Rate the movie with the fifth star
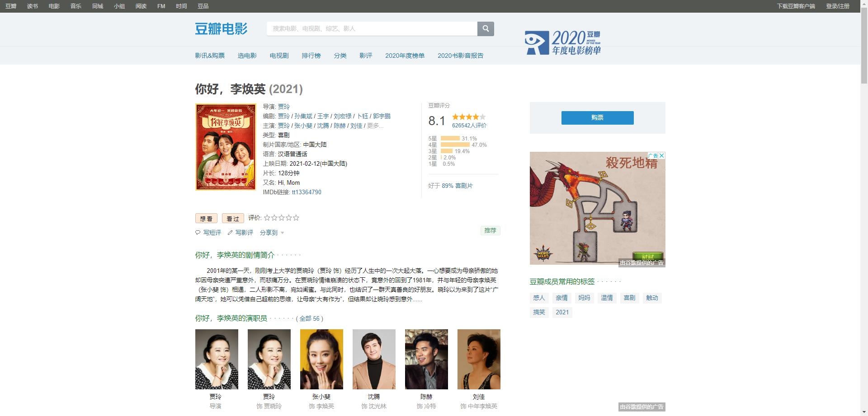The width and height of the screenshot is (868, 416). (x=296, y=218)
